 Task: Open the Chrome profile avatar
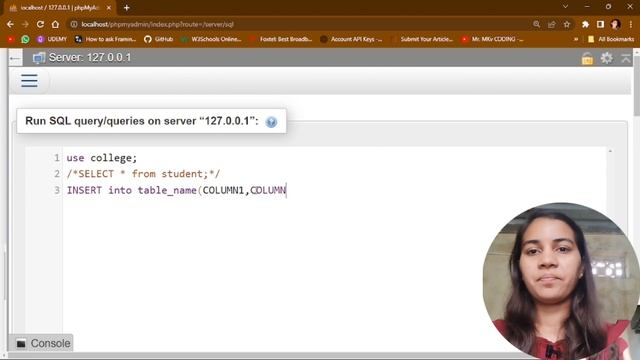point(616,24)
